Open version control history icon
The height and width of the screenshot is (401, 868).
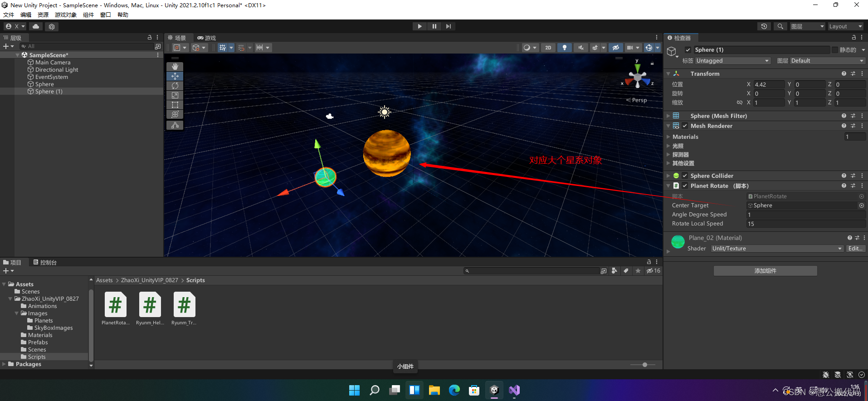point(764,26)
